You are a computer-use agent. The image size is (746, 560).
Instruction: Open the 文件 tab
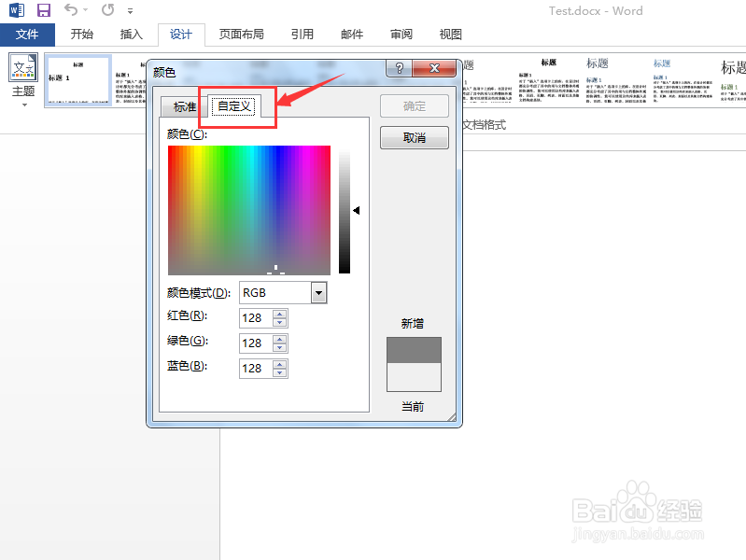coord(27,35)
